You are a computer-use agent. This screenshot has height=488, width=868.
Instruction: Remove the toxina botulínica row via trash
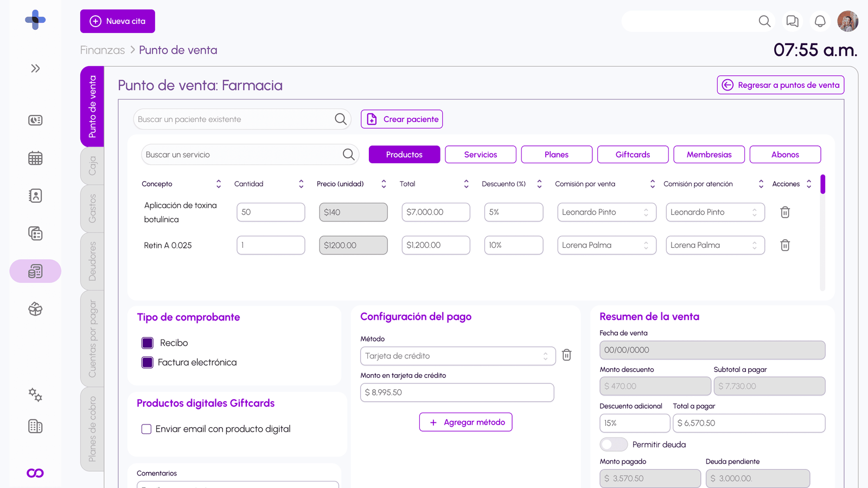pyautogui.click(x=784, y=213)
